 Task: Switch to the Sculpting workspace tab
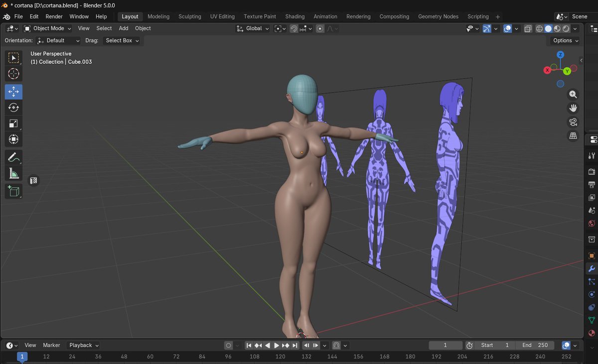(x=190, y=16)
